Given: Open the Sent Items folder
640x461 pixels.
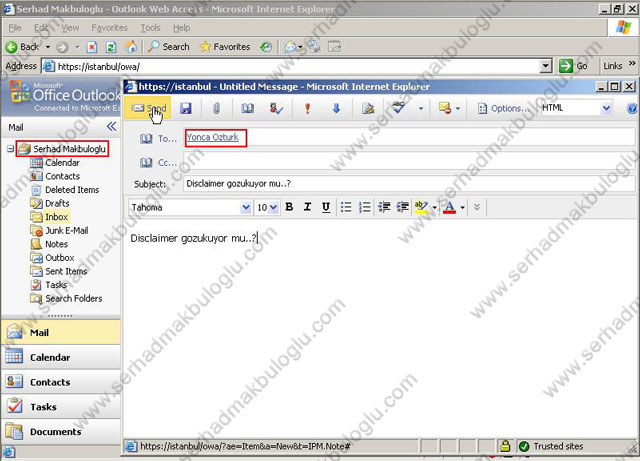Looking at the screenshot, I should [x=59, y=272].
